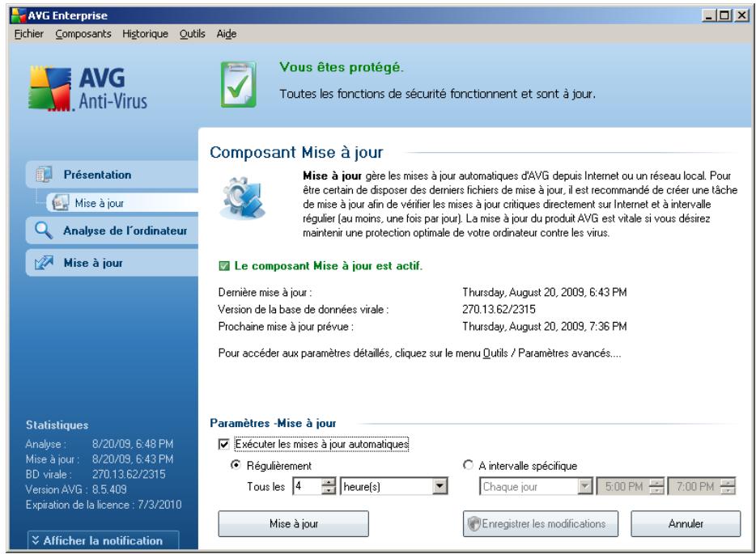Toggle Exécuter les mises à jour automatiques checkbox

tap(223, 444)
